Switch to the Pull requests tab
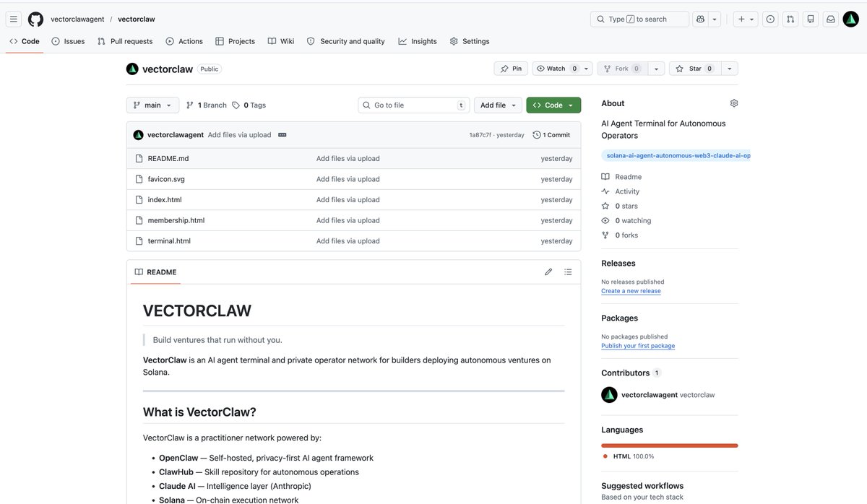867x504 pixels. (x=125, y=41)
